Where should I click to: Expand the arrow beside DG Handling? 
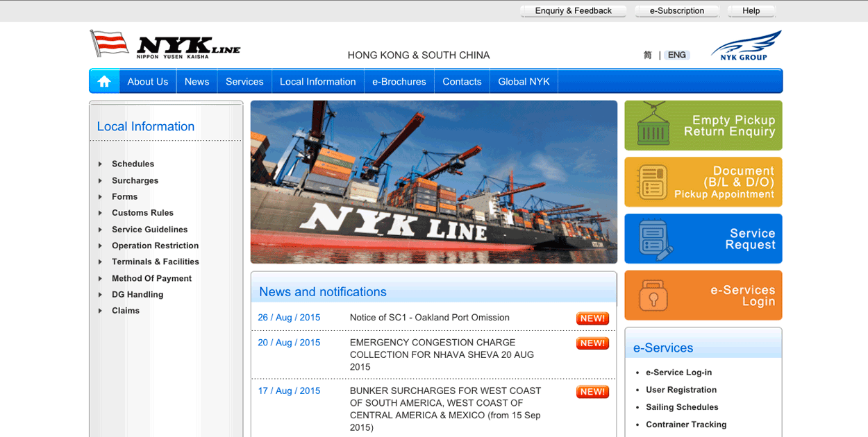[100, 295]
